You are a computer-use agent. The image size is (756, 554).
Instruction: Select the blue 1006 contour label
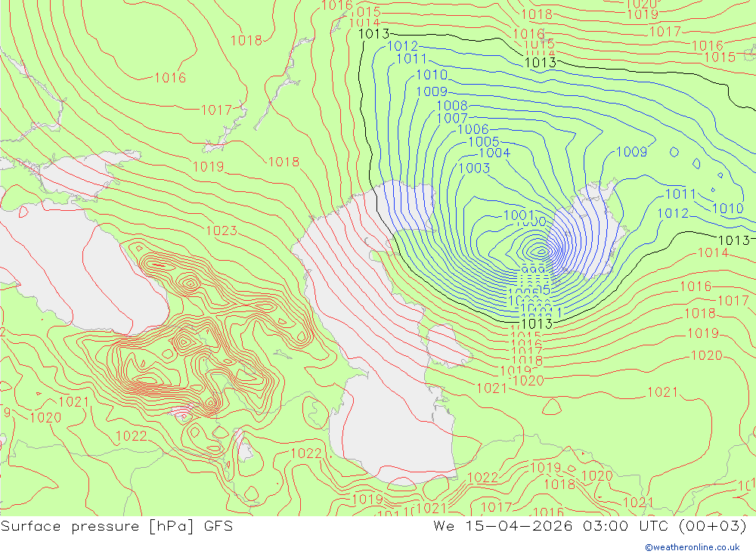coord(473,129)
